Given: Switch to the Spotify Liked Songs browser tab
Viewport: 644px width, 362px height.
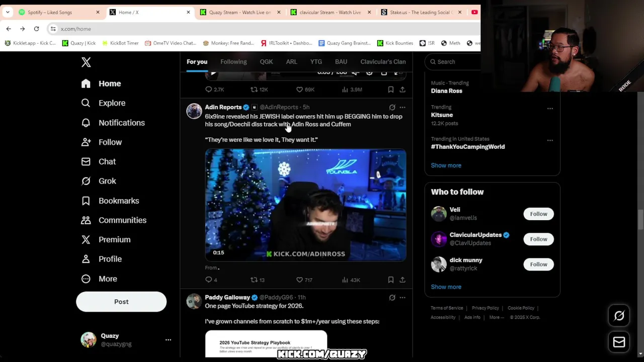Looking at the screenshot, I should pos(59,12).
